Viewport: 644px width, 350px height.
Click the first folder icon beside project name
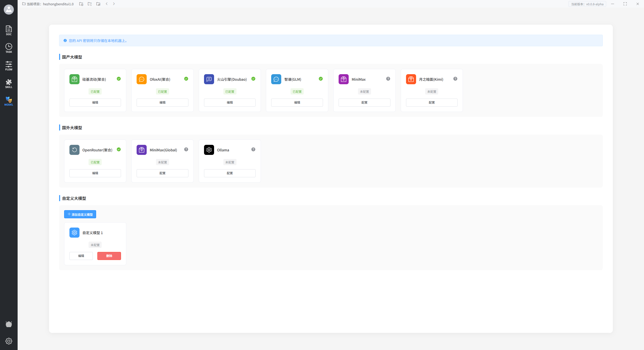[81, 4]
